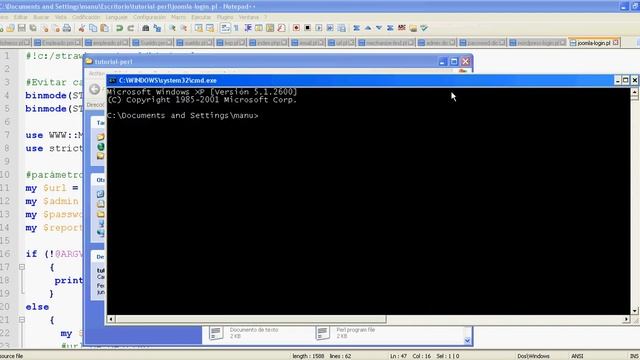Paste clipboard using toolbar paste icon
This screenshot has height=360, width=640.
pos(104,28)
